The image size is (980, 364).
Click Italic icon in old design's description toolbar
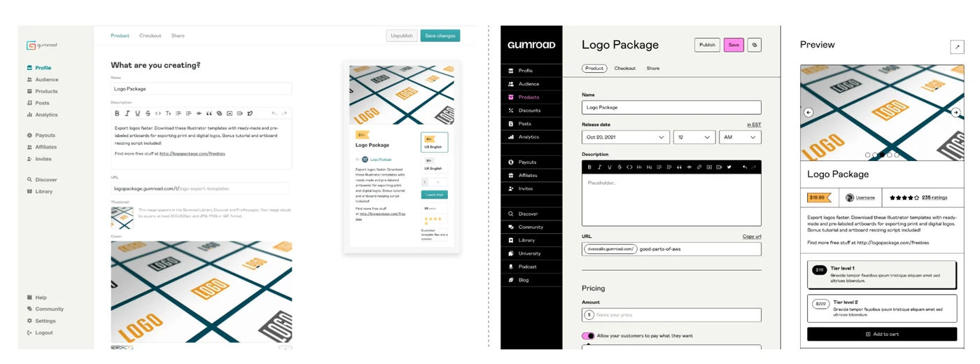127,113
